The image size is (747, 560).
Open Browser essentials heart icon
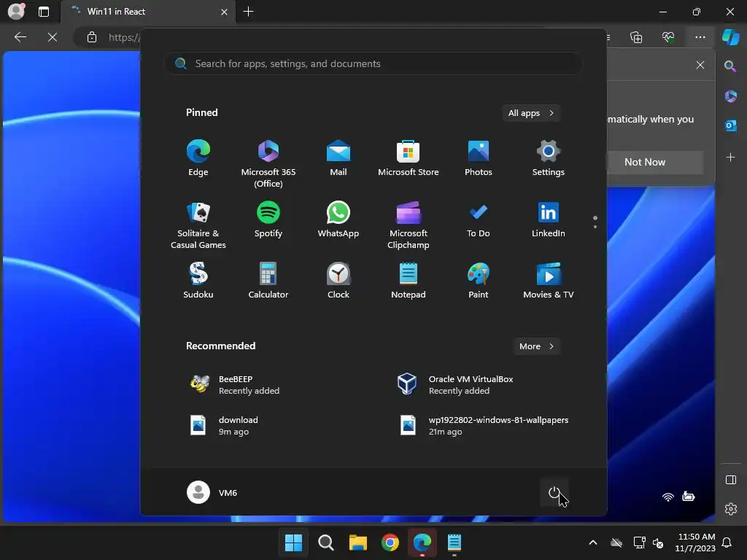point(668,37)
